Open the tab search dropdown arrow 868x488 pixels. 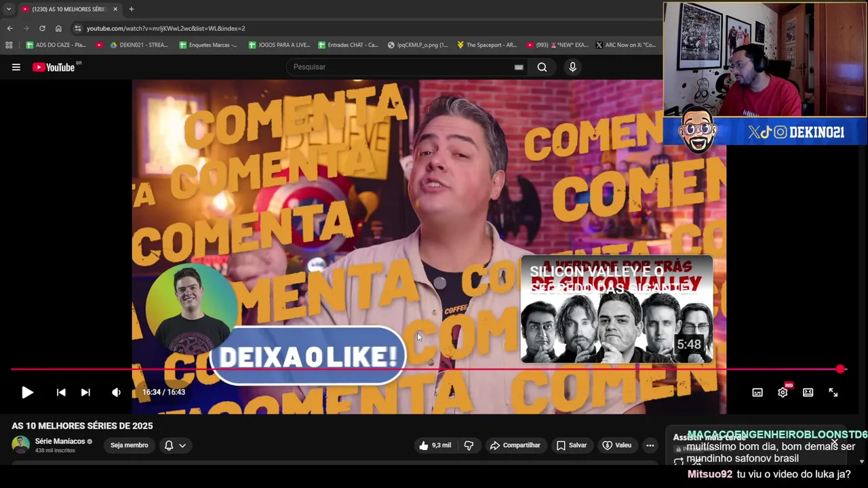(x=9, y=9)
